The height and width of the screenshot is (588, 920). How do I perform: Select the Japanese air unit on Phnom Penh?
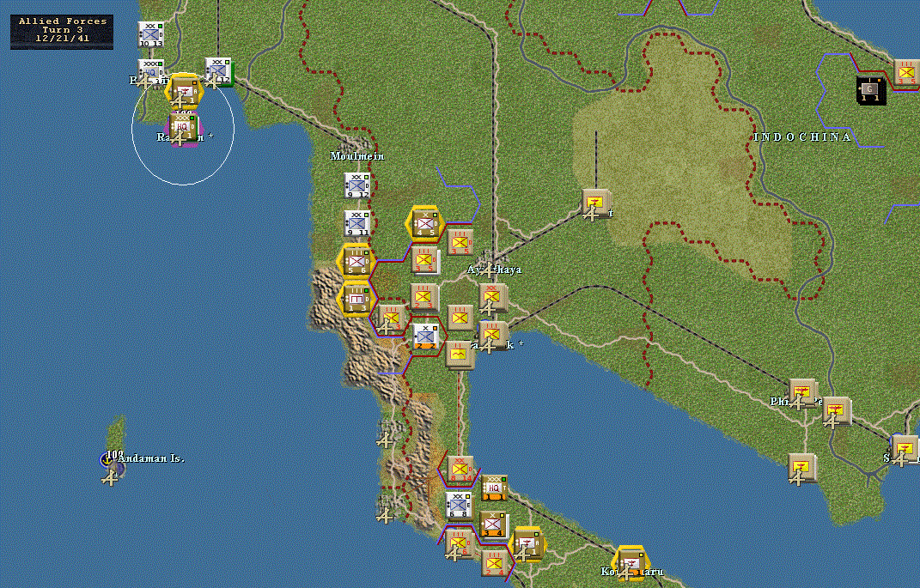(x=801, y=393)
